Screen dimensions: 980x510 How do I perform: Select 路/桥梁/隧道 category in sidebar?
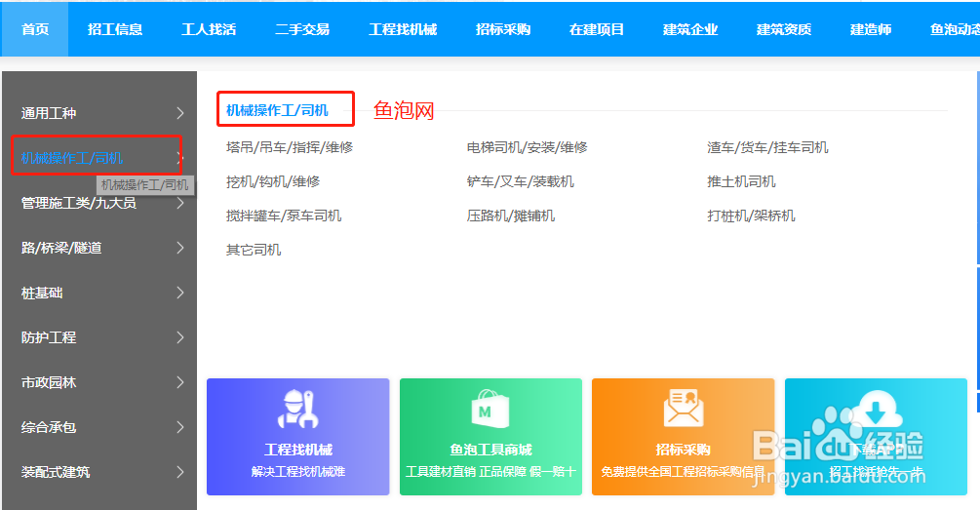tap(61, 248)
